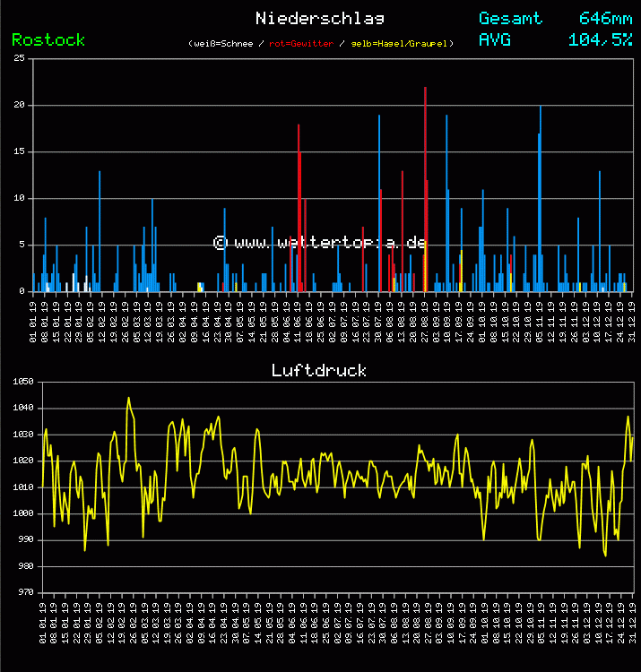Click the 646mm total precipitation value
641x672 pixels.
[x=605, y=18]
